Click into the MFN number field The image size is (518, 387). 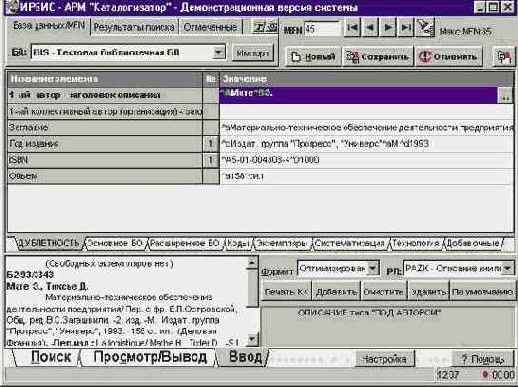point(322,29)
